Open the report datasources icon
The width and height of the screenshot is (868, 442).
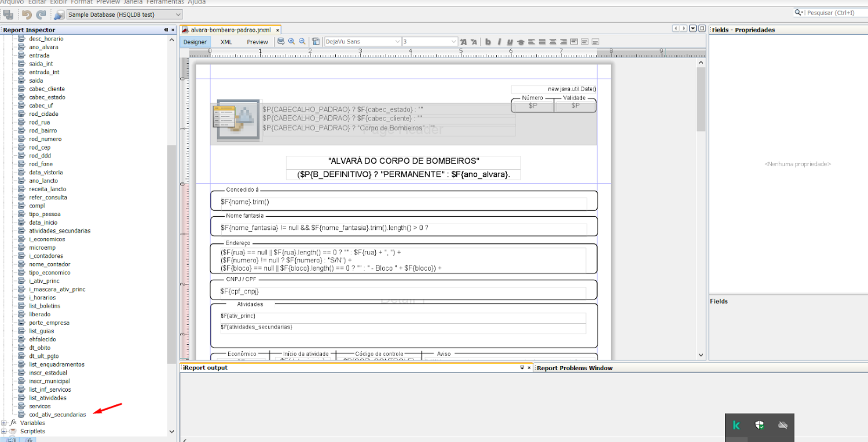tap(59, 14)
